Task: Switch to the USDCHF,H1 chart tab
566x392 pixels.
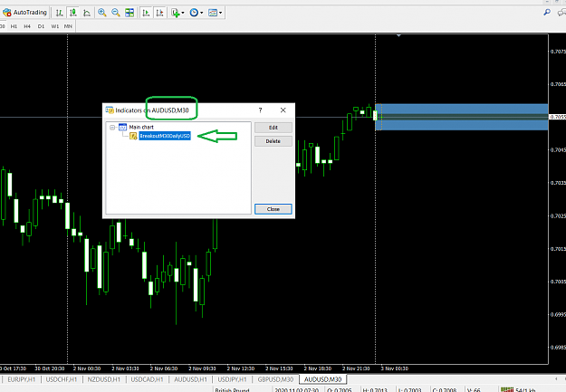Action: tap(62, 379)
